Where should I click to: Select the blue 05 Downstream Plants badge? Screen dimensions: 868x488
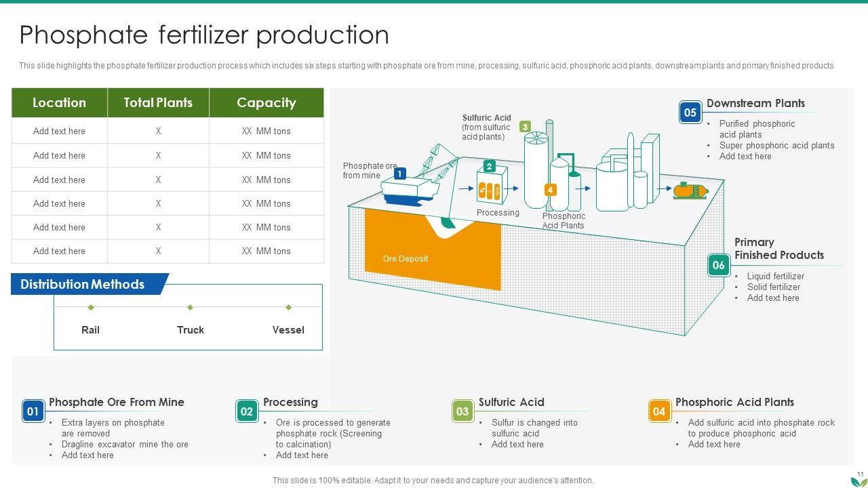pos(690,113)
